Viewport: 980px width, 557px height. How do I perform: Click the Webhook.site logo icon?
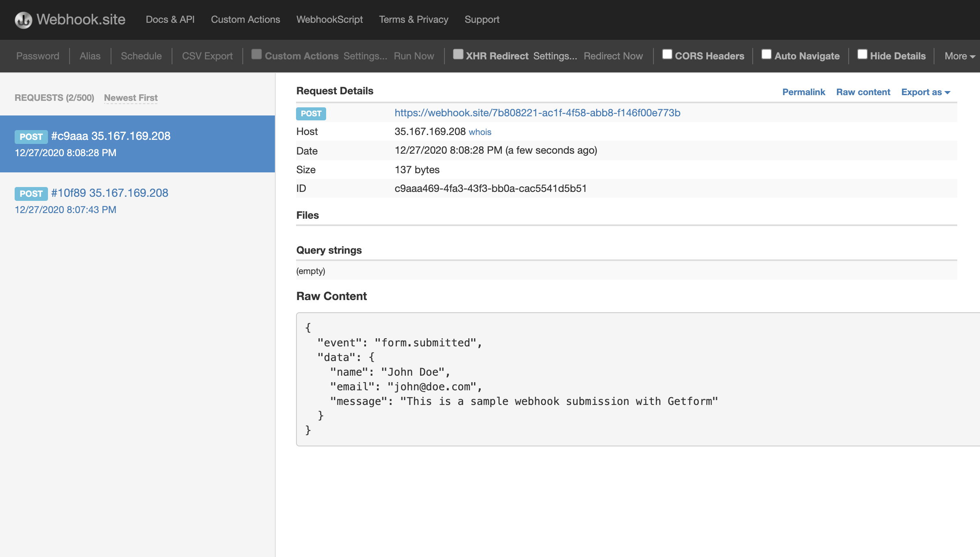coord(23,20)
